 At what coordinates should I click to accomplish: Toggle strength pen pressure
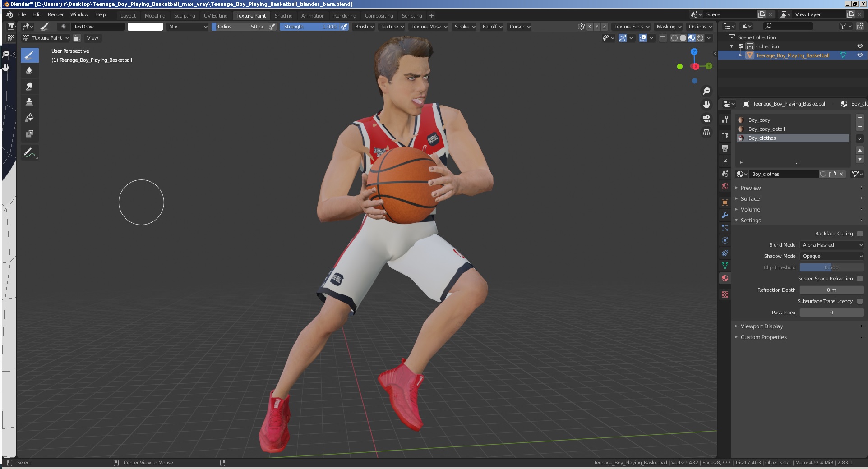click(345, 27)
